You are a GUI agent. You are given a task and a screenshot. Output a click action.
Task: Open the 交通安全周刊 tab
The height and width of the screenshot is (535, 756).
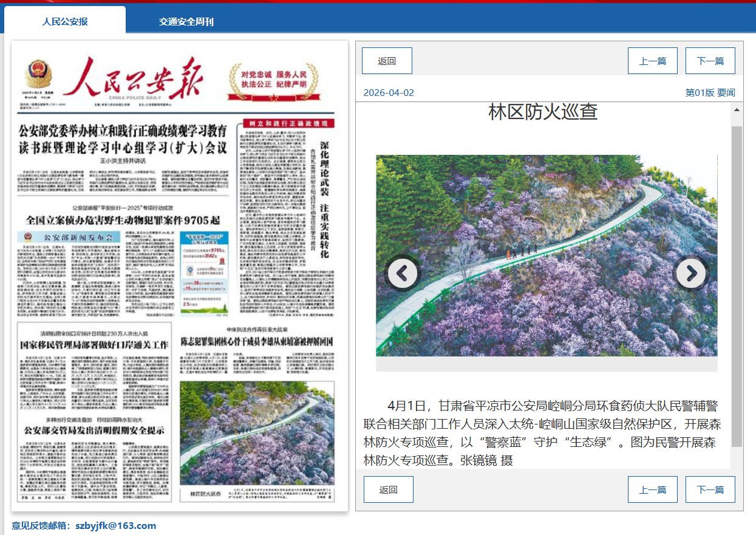(186, 22)
